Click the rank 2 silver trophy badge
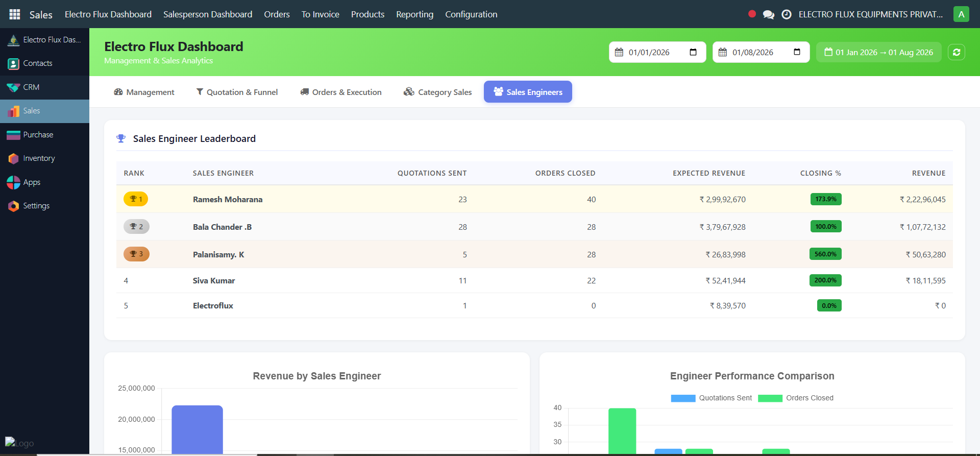The height and width of the screenshot is (456, 980). 136,227
